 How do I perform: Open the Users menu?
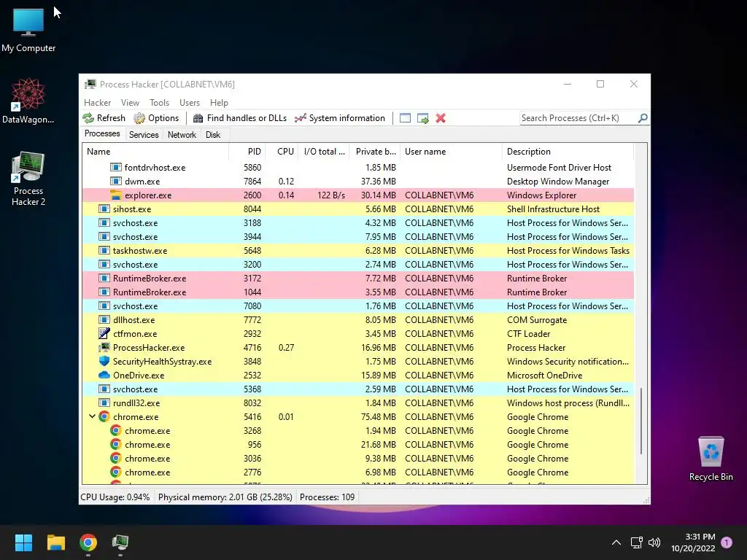click(190, 102)
